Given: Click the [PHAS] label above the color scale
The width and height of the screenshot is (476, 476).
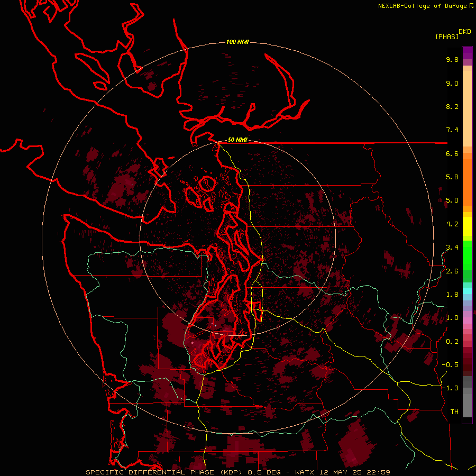Looking at the screenshot, I should [447, 37].
